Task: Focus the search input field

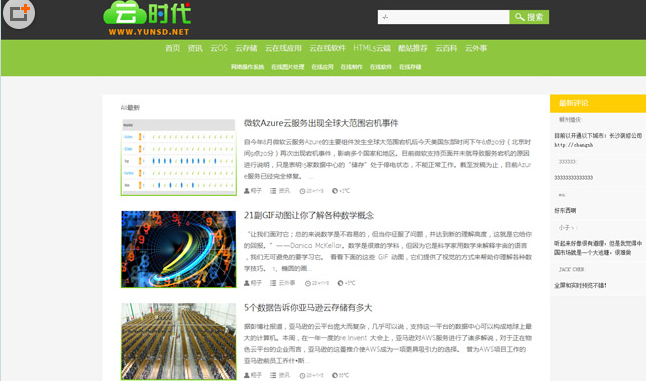Action: coord(443,17)
